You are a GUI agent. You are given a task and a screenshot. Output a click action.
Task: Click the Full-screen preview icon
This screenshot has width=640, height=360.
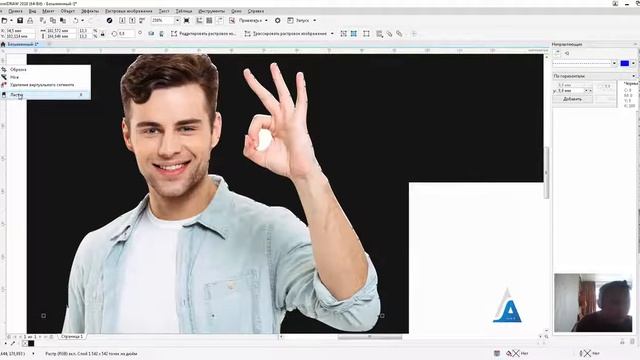pyautogui.click(x=187, y=20)
